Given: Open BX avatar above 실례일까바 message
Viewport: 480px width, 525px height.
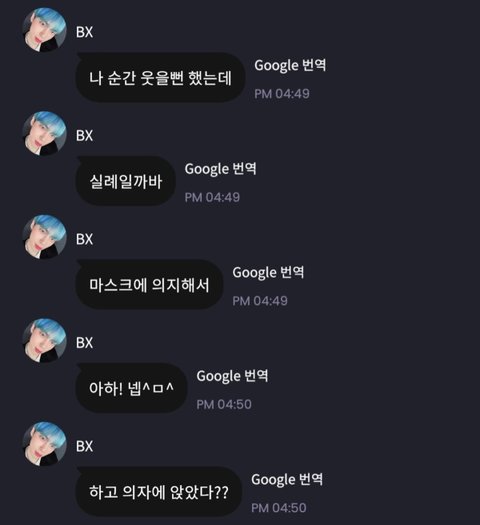Looking at the screenshot, I should 44,133.
